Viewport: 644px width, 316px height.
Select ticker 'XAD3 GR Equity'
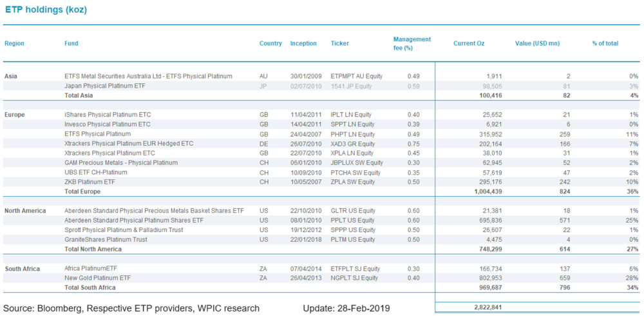(x=353, y=144)
